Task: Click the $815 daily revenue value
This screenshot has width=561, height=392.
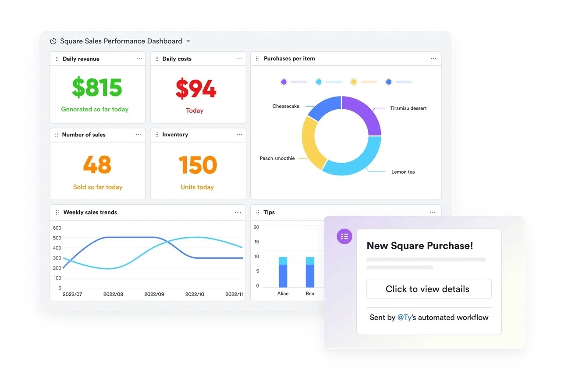Action: pos(97,87)
